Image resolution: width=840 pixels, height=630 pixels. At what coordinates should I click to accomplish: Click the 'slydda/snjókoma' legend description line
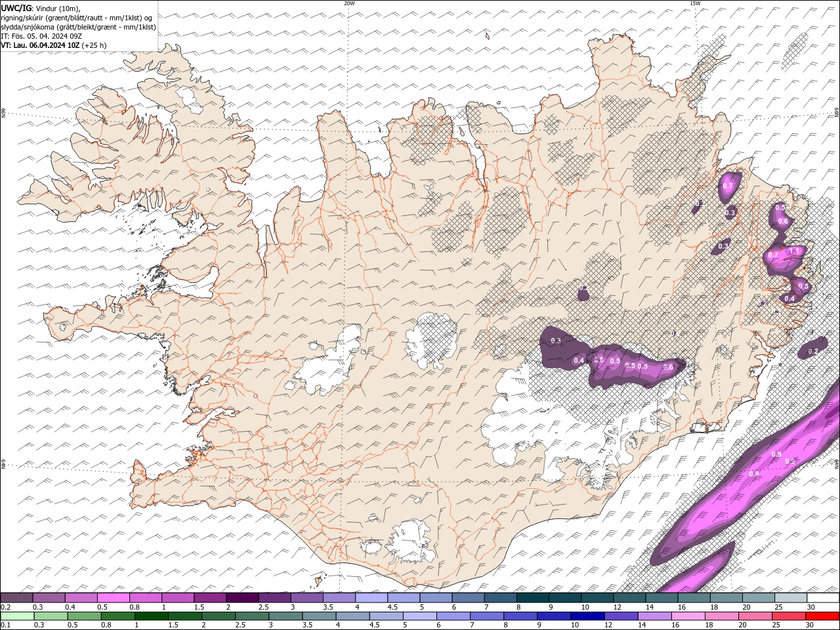[x=79, y=27]
